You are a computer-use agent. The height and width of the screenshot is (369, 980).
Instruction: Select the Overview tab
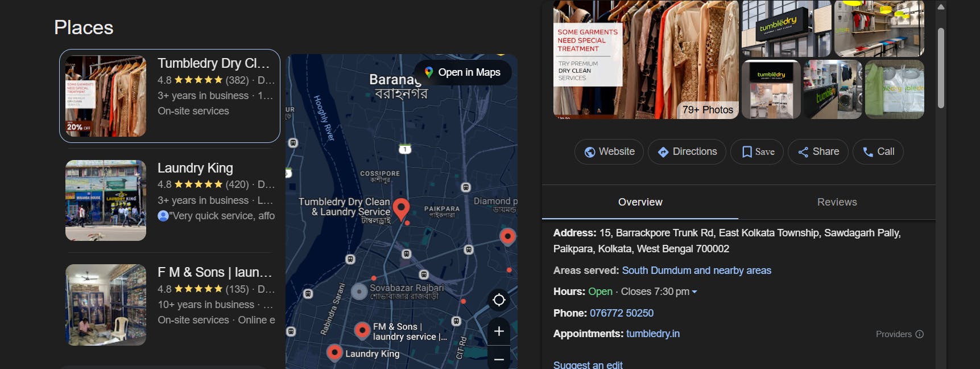[x=640, y=202]
